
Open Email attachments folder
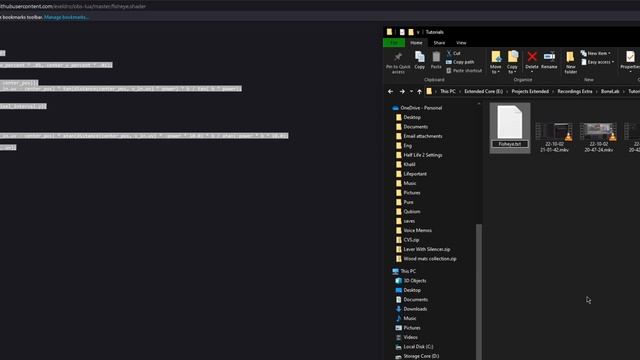(419, 136)
